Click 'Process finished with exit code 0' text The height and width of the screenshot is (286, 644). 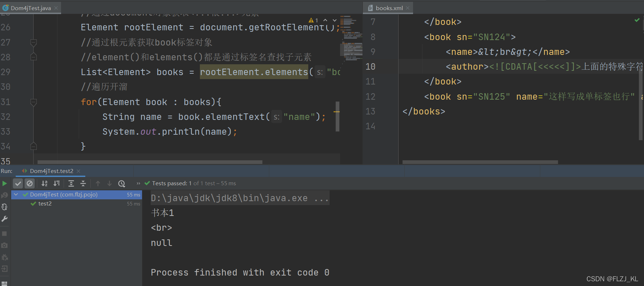(240, 272)
